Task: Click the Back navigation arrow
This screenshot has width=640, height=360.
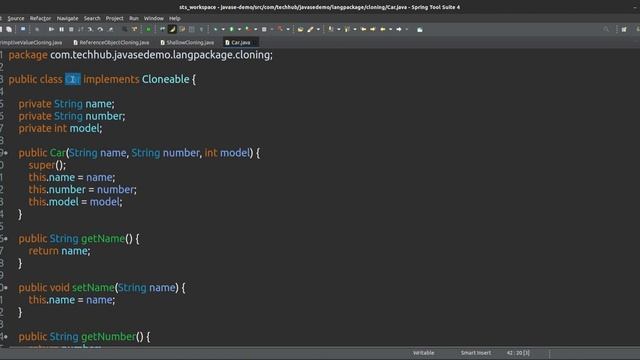Action: (x=383, y=29)
